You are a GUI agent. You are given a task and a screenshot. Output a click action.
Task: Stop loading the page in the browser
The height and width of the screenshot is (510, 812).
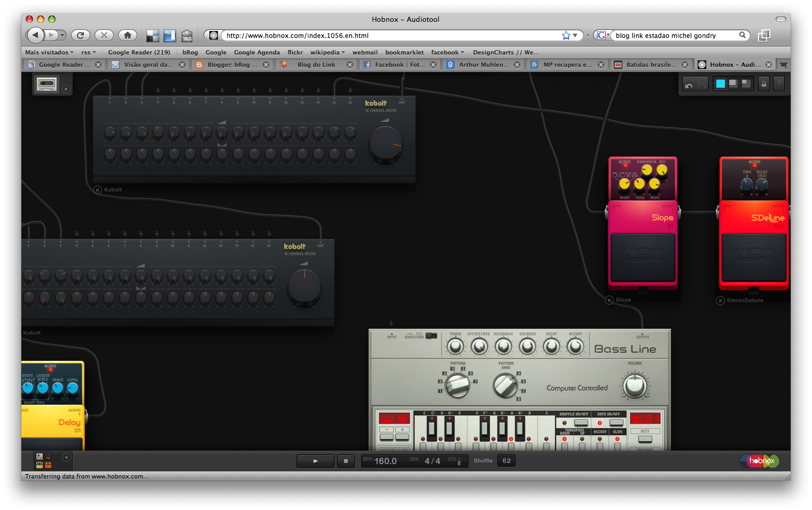[104, 35]
